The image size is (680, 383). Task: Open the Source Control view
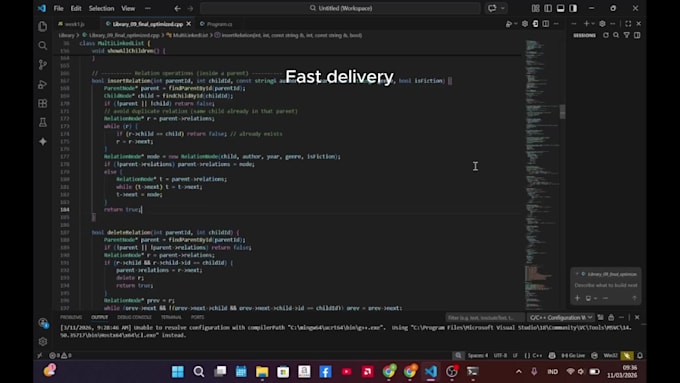click(x=42, y=65)
